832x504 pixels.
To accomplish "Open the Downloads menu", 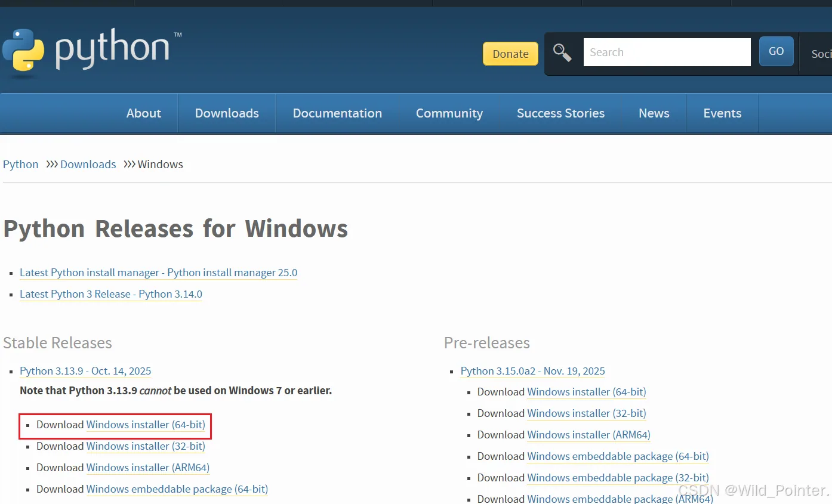I will [227, 113].
